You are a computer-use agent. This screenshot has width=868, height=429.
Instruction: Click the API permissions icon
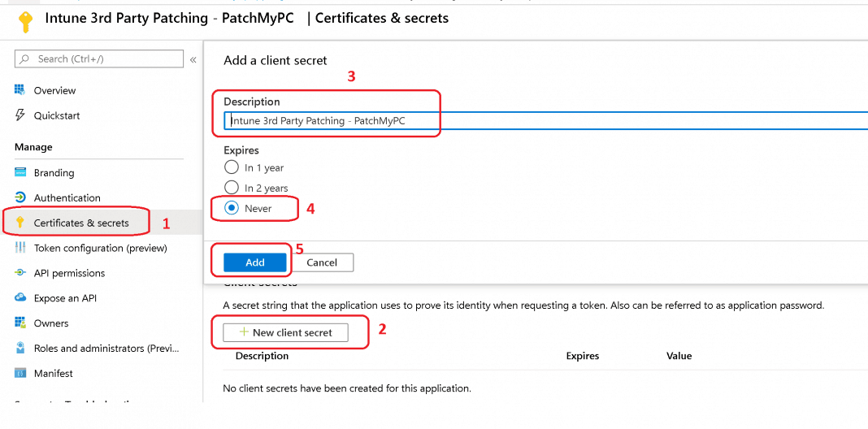click(x=20, y=273)
